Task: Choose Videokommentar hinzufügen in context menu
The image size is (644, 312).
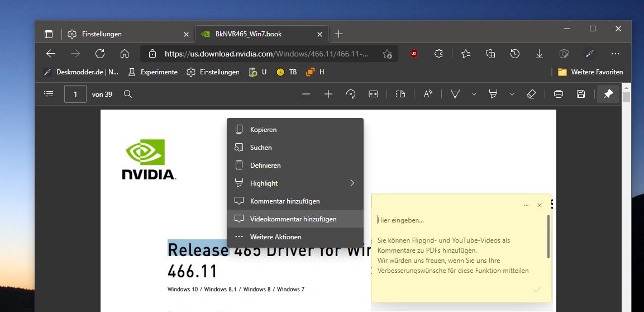Action: point(295,219)
